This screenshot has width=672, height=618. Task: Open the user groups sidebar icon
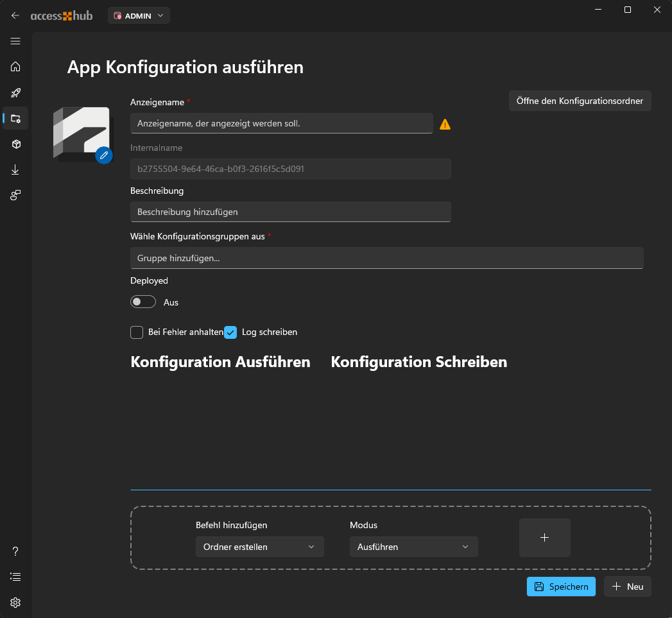15,196
